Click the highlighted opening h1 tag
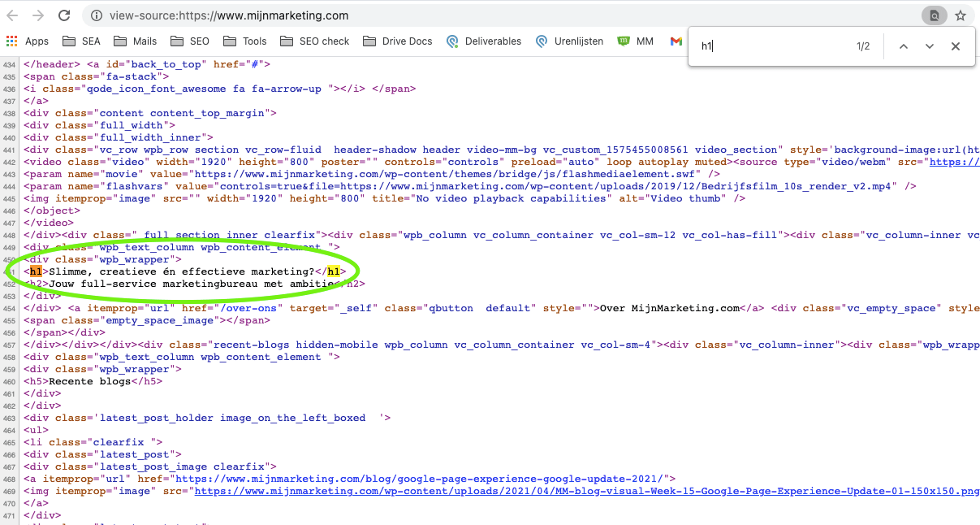 (x=36, y=271)
